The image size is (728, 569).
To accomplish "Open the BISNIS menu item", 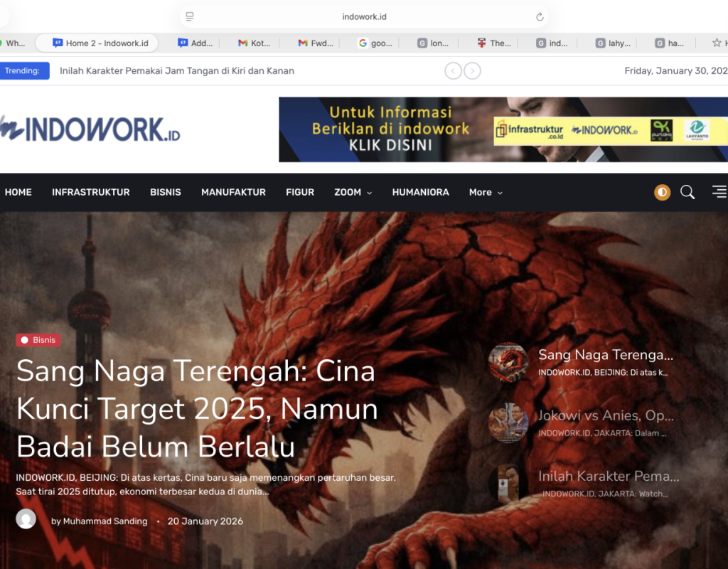I will tap(165, 192).
